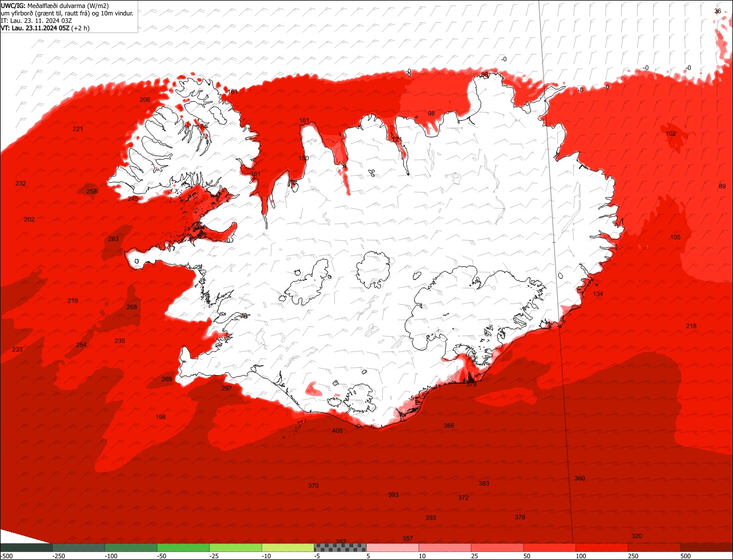733x560 pixels.
Task: Click the flux value 383
Action: click(484, 483)
